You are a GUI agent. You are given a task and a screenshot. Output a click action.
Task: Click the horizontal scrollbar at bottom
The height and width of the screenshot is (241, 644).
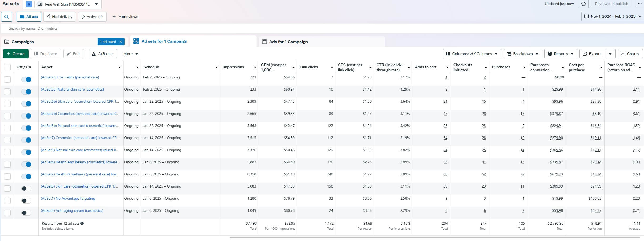(x=434, y=237)
